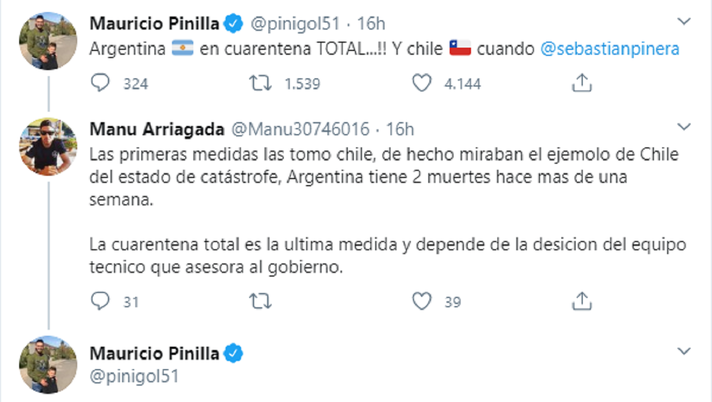Like Manu Arriagada's tweet with 39 likes
The width and height of the screenshot is (712, 402).
tap(423, 300)
